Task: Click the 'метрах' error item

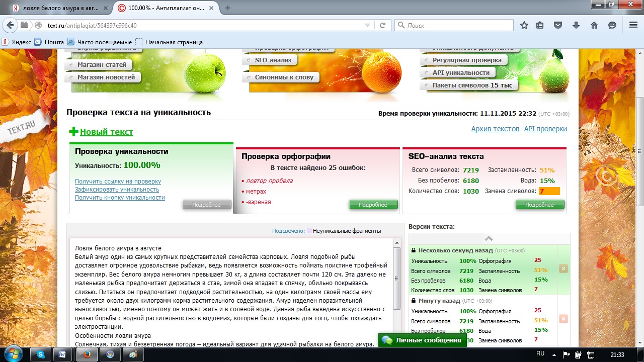Action: click(x=256, y=192)
